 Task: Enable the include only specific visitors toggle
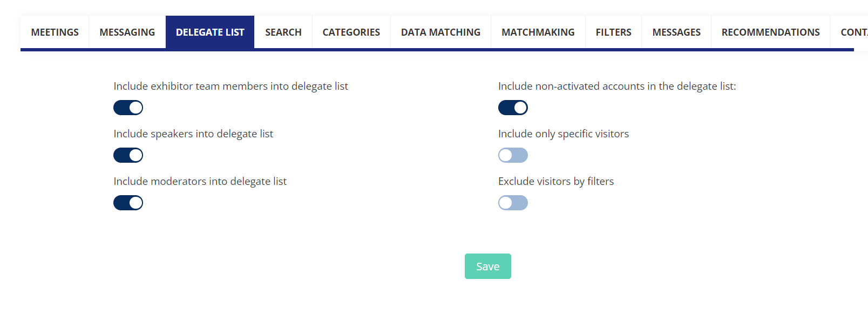coord(513,155)
